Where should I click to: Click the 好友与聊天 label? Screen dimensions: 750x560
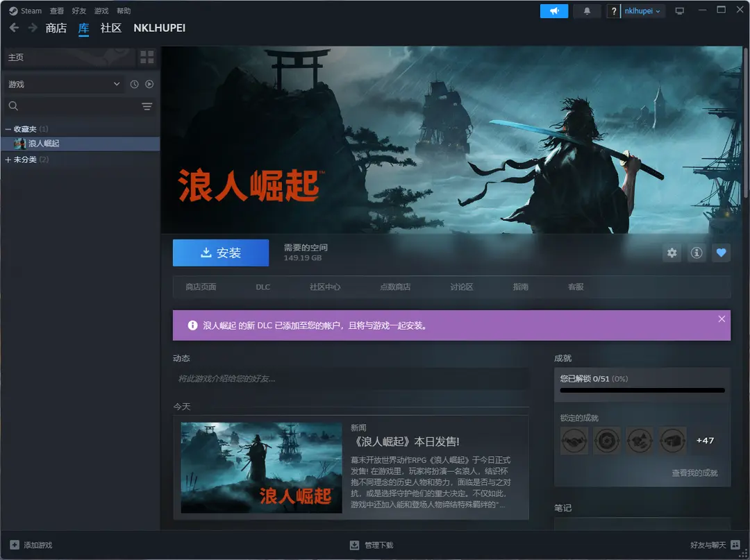point(708,545)
